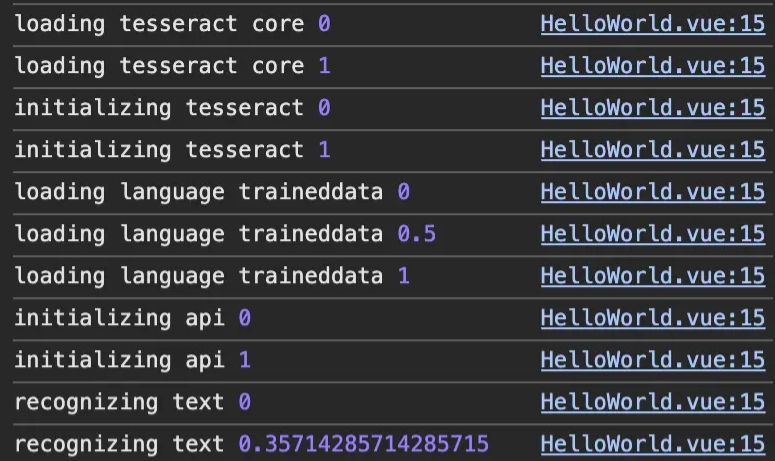Click the value 0.35714285714285715 in last row

click(364, 444)
